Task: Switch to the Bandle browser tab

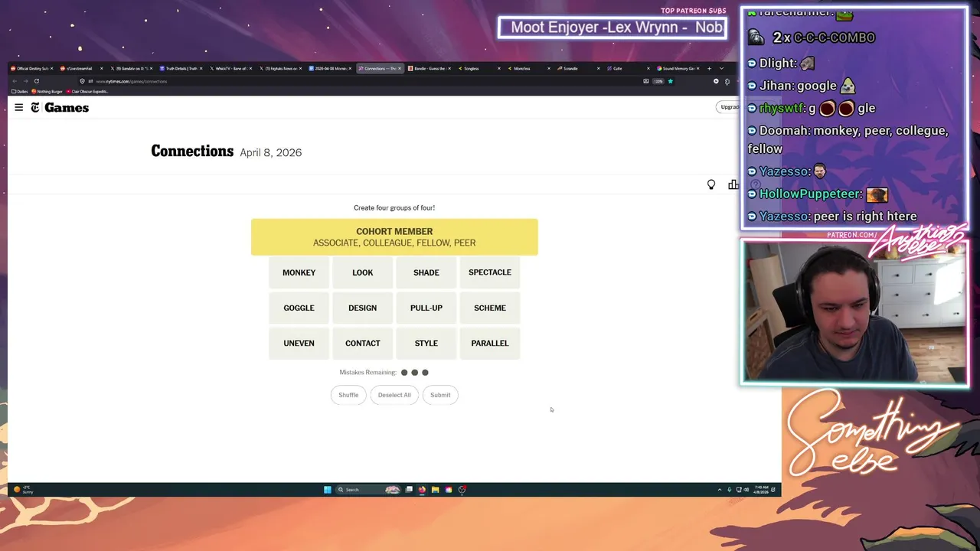Action: [x=429, y=68]
